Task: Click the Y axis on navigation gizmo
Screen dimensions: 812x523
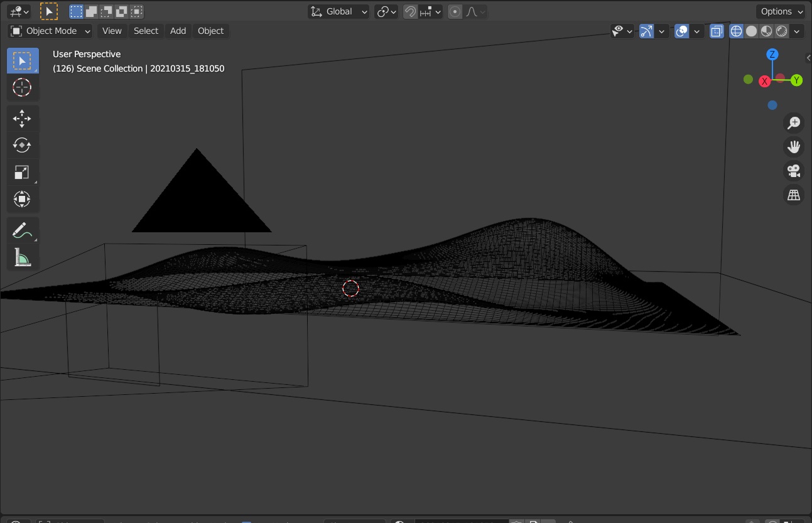Action: [796, 80]
